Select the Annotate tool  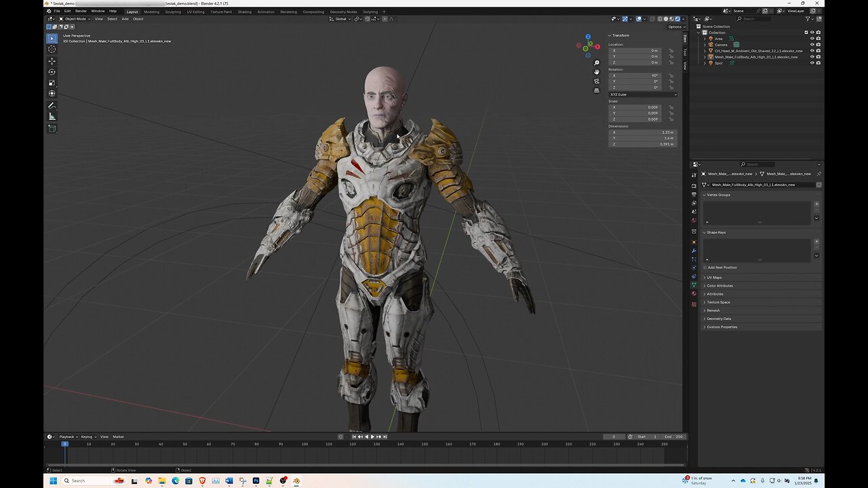tap(52, 106)
